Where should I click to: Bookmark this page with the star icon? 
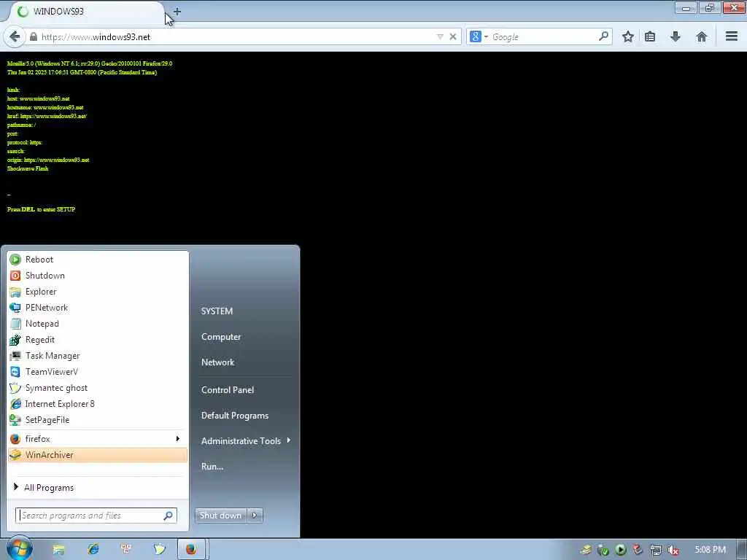(628, 36)
